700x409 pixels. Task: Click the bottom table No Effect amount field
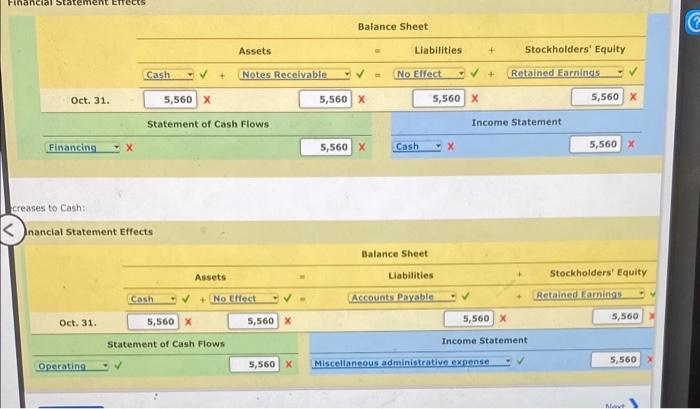point(253,321)
